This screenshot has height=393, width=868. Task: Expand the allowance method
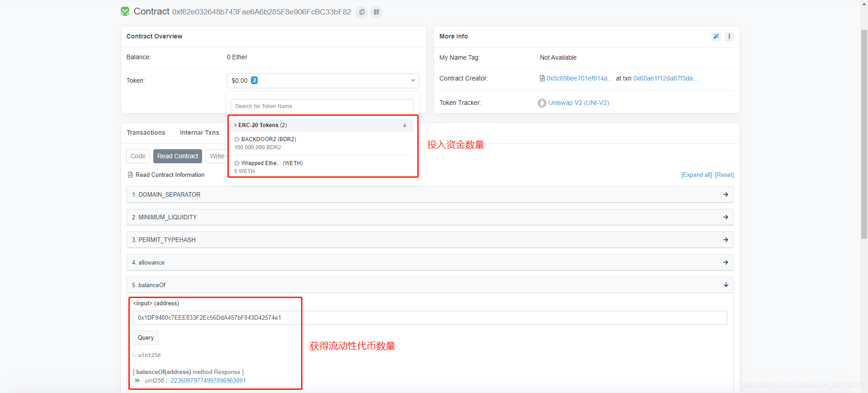[430, 262]
